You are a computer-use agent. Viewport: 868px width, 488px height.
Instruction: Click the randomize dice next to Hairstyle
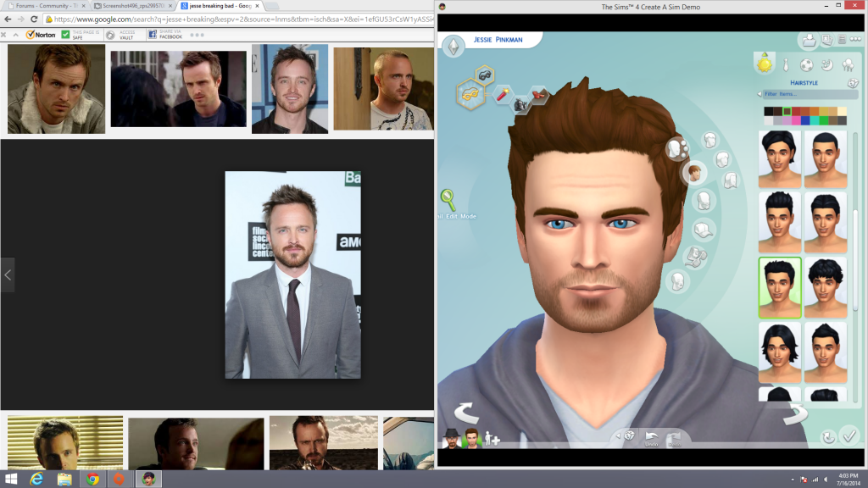click(854, 83)
